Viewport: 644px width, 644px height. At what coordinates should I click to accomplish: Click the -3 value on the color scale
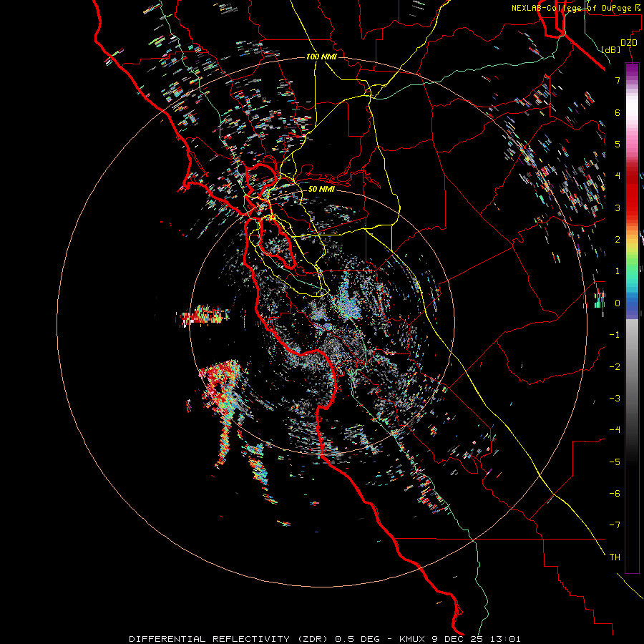(x=615, y=398)
